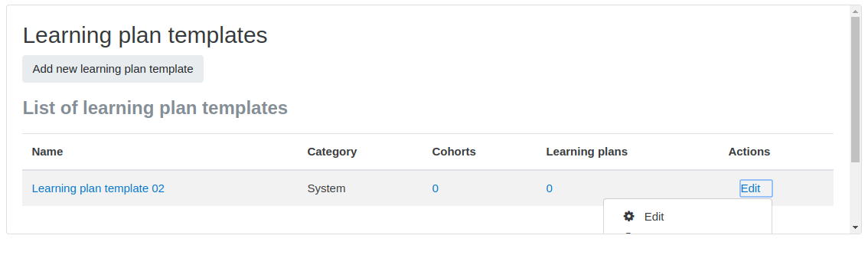Click the gear icon beside Edit menu entry
The height and width of the screenshot is (278, 868).
(629, 217)
